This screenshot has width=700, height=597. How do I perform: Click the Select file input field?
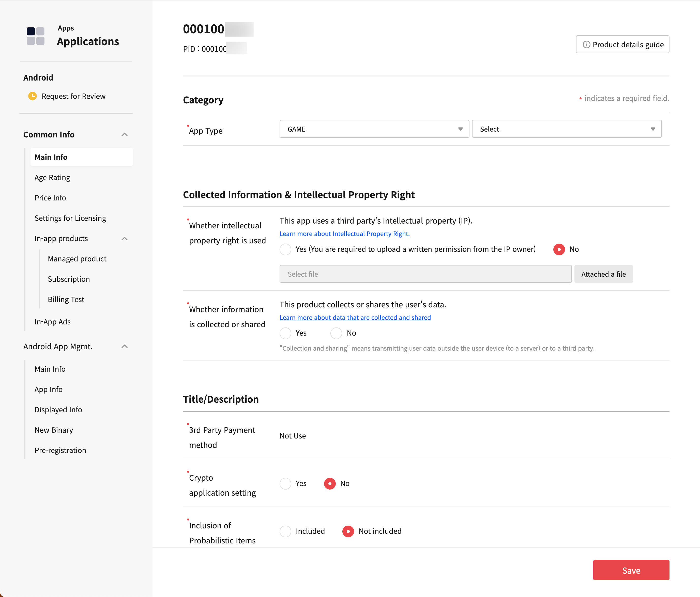pos(425,274)
